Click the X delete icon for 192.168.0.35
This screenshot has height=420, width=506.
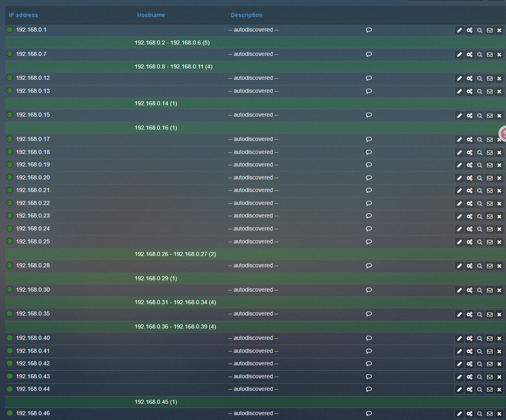coord(500,314)
